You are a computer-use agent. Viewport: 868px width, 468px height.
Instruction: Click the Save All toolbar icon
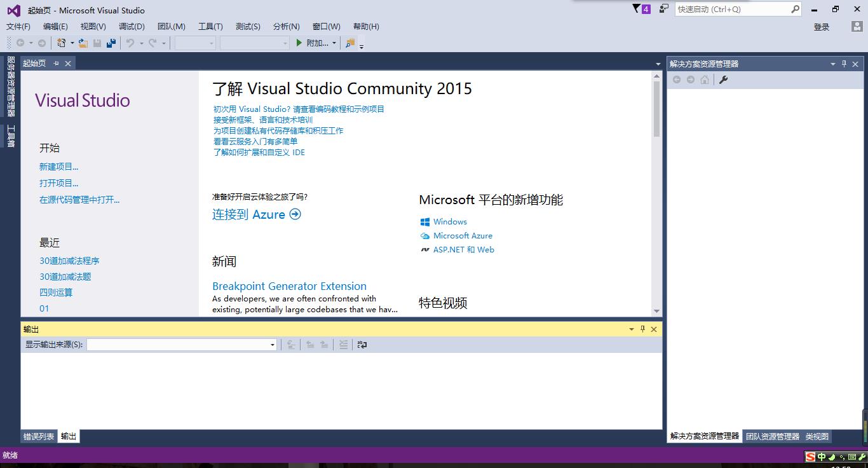(x=111, y=43)
